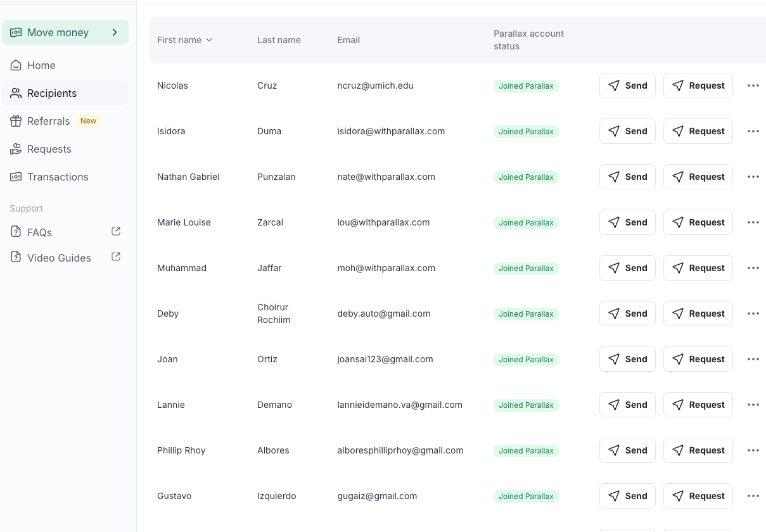Open FAQs external link icon
766x532 pixels.
point(116,232)
